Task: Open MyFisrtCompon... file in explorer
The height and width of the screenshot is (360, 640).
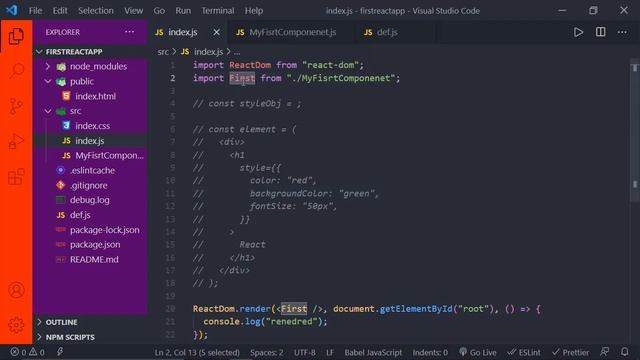Action: click(91, 156)
